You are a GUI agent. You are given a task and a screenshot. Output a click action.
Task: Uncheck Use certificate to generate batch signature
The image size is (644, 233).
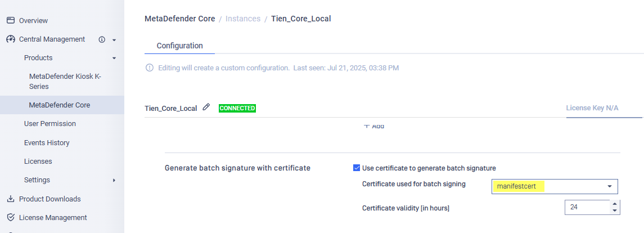(x=357, y=168)
